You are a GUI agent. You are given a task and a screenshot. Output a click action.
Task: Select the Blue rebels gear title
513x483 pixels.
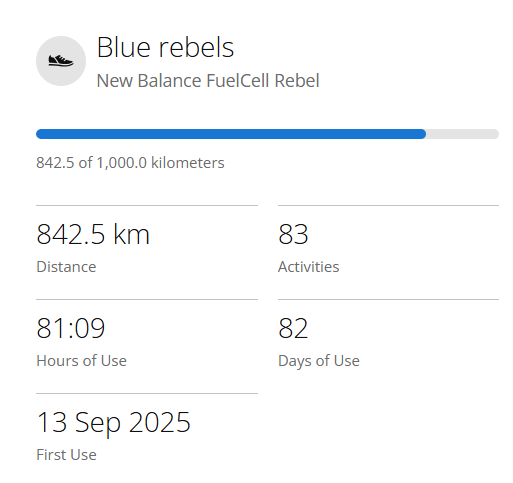point(165,47)
